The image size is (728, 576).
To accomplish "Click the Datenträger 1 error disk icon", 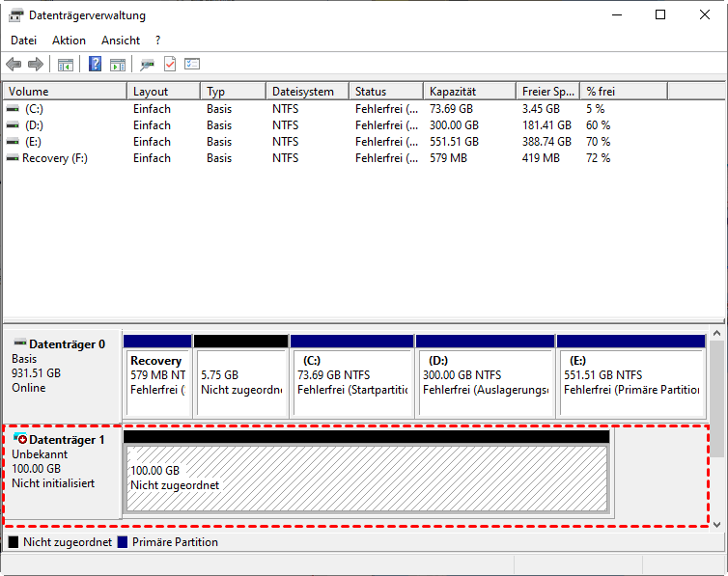I will tap(20, 438).
